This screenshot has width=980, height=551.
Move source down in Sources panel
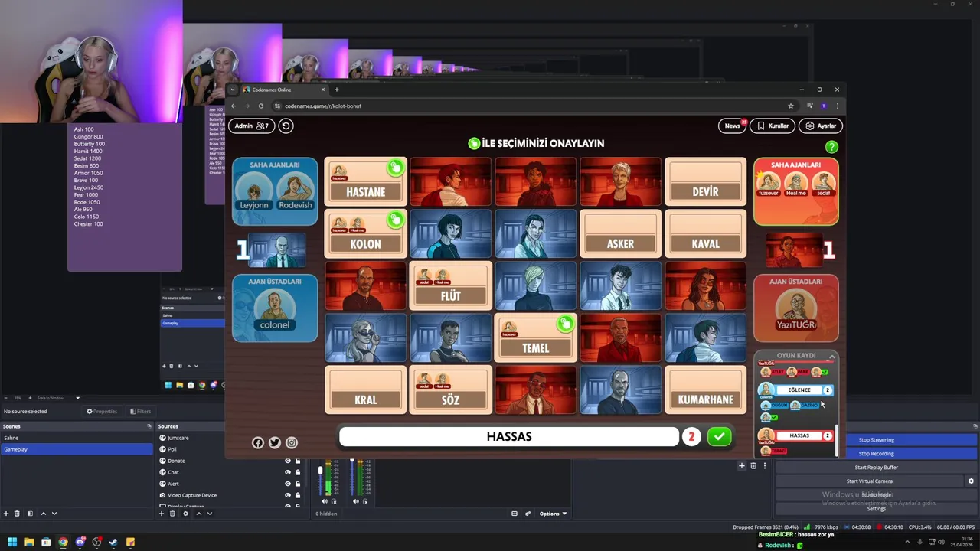point(209,514)
